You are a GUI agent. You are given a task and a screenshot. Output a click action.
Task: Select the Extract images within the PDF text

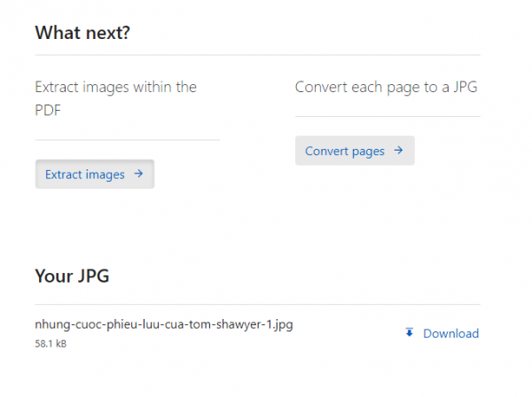115,98
